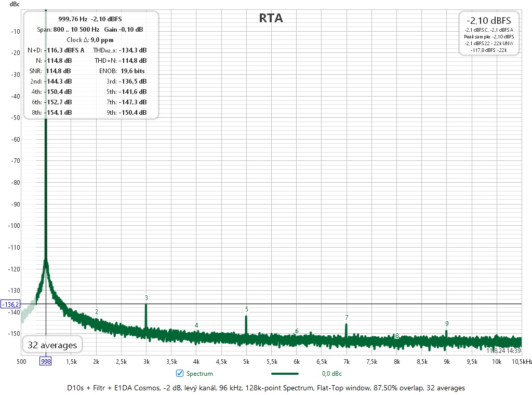Click the harmonic marker labeled 4

pos(196,325)
